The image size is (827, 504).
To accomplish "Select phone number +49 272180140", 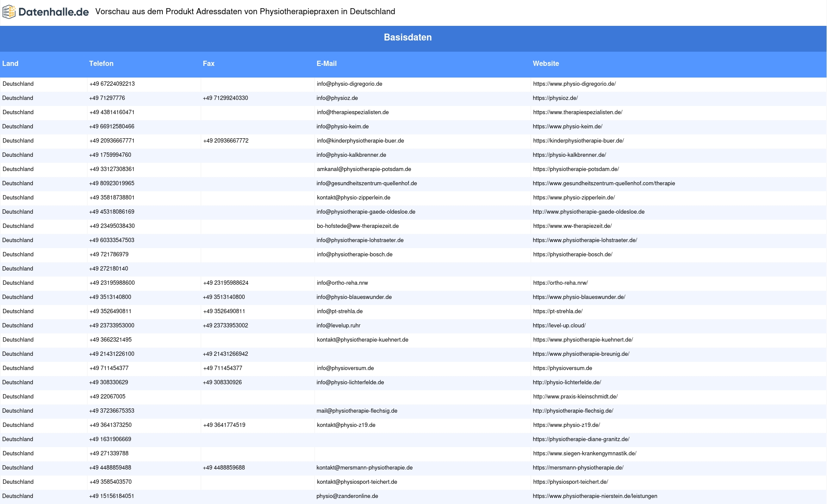I will point(109,269).
